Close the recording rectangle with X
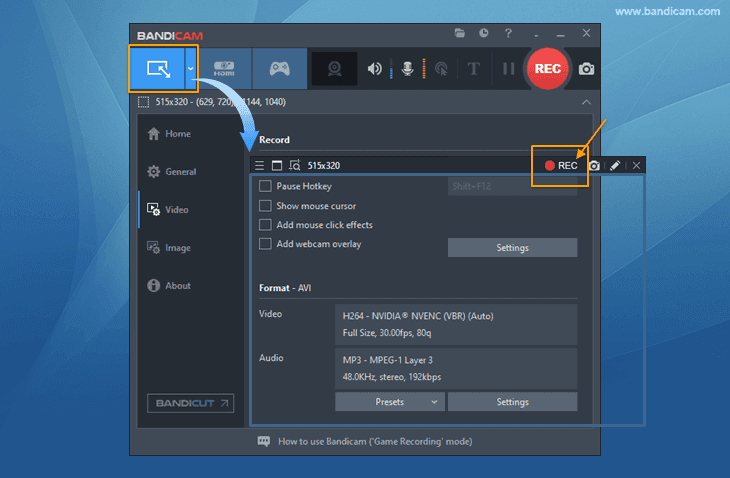The height and width of the screenshot is (478, 730). [636, 166]
